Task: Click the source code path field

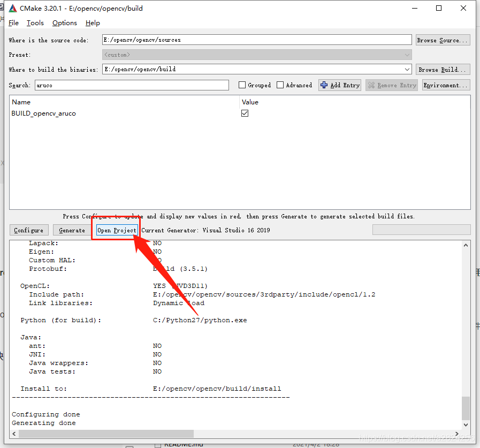Action: pyautogui.click(x=257, y=40)
